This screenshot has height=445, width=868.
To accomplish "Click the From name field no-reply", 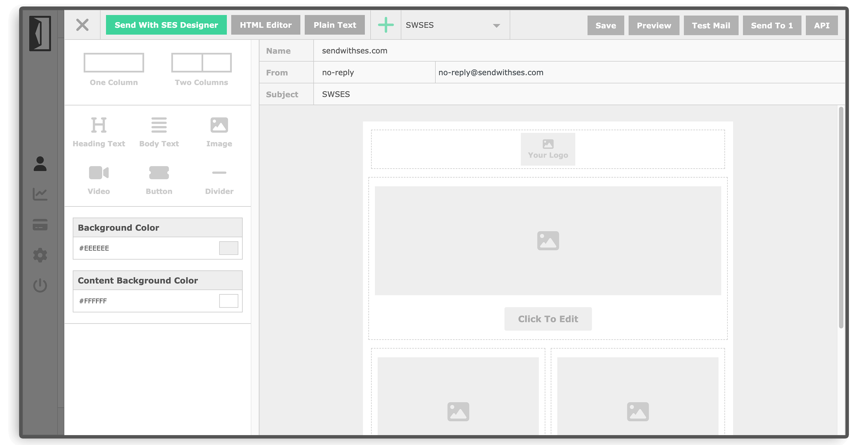I will coord(374,72).
